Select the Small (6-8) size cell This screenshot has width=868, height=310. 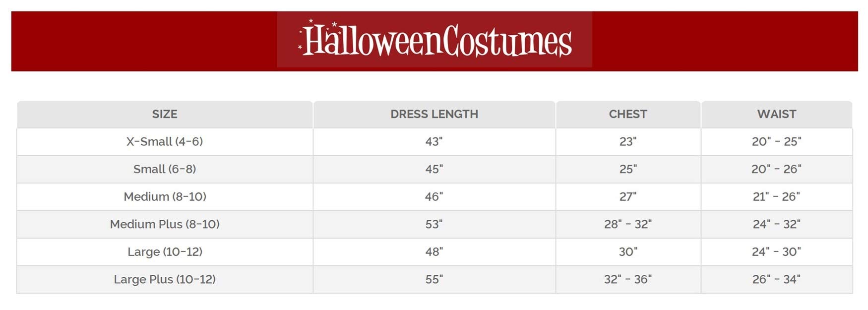point(165,169)
